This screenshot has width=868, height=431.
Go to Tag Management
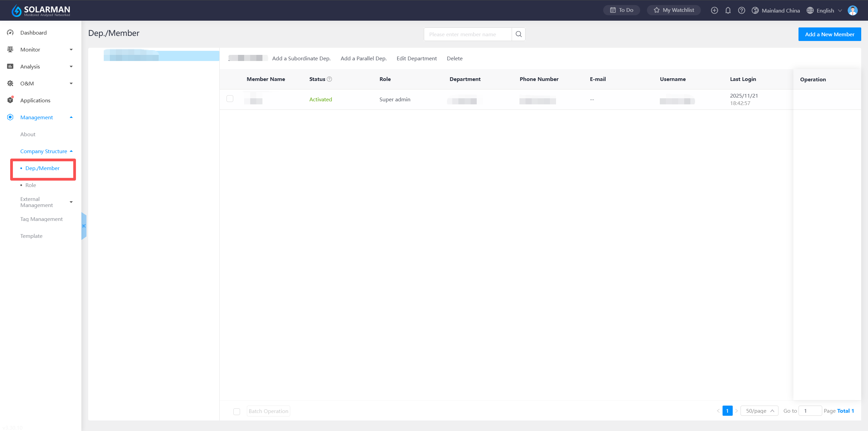click(x=41, y=219)
